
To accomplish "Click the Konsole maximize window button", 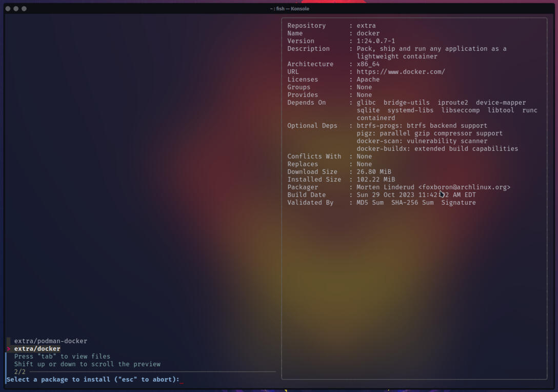I will point(24,9).
